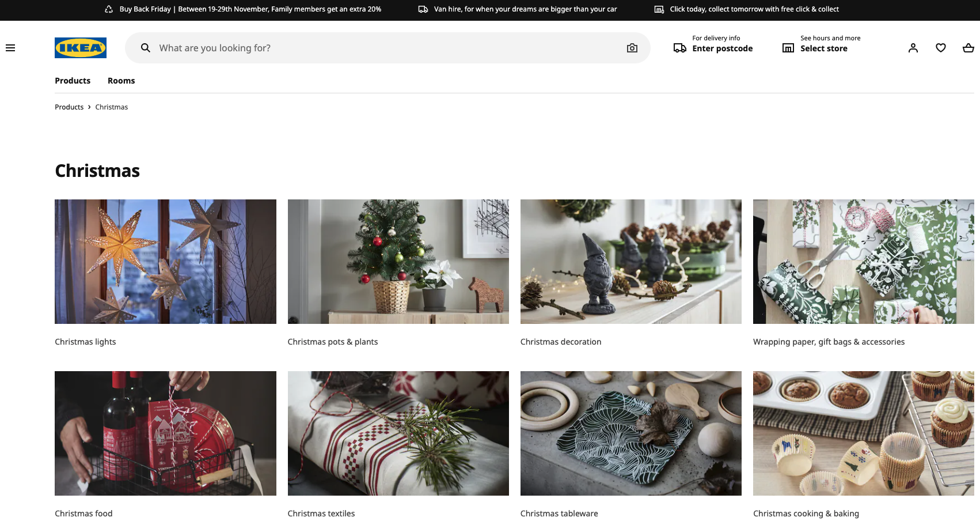
Task: Open the Products menu
Action: click(x=73, y=80)
